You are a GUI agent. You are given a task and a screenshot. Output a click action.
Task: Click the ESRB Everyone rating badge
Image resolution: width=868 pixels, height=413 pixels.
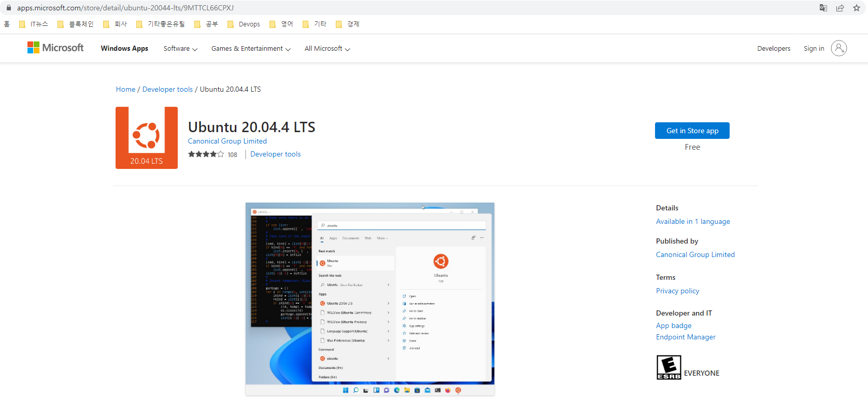point(668,367)
